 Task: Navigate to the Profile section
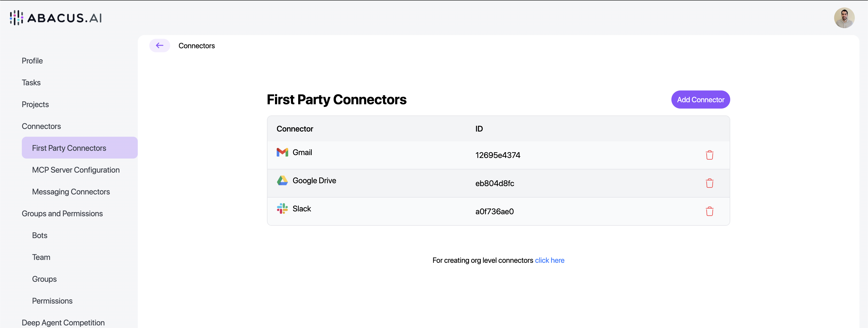click(32, 61)
